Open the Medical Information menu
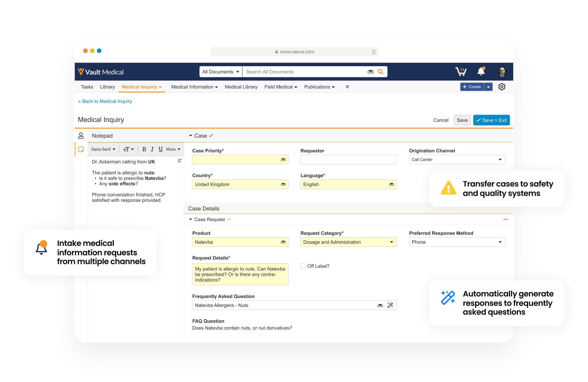Image resolution: width=588 pixels, height=382 pixels. [194, 87]
